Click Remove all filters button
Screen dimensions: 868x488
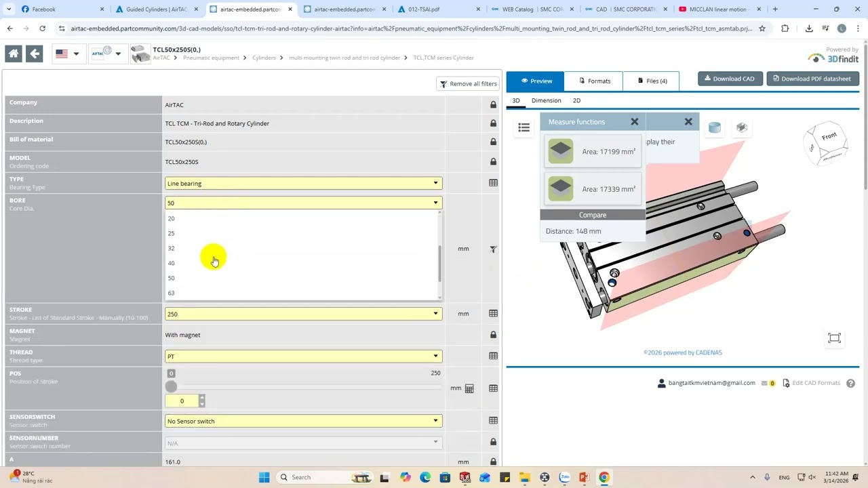coord(468,84)
